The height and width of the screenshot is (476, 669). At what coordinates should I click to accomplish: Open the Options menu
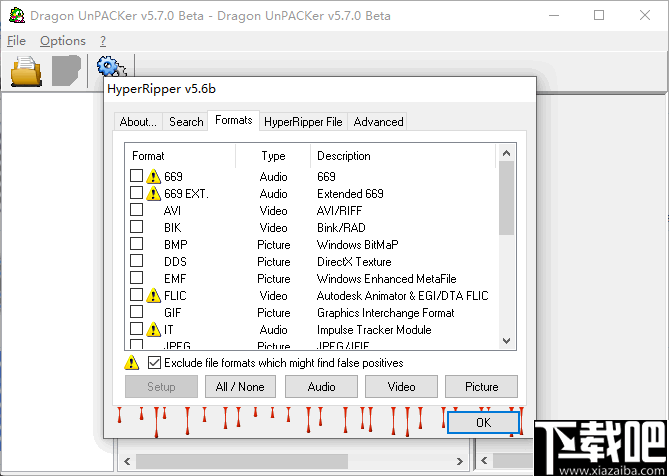pyautogui.click(x=63, y=41)
